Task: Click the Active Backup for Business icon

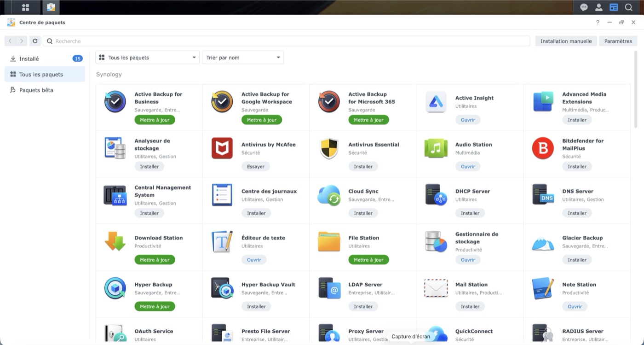Action: (x=115, y=102)
